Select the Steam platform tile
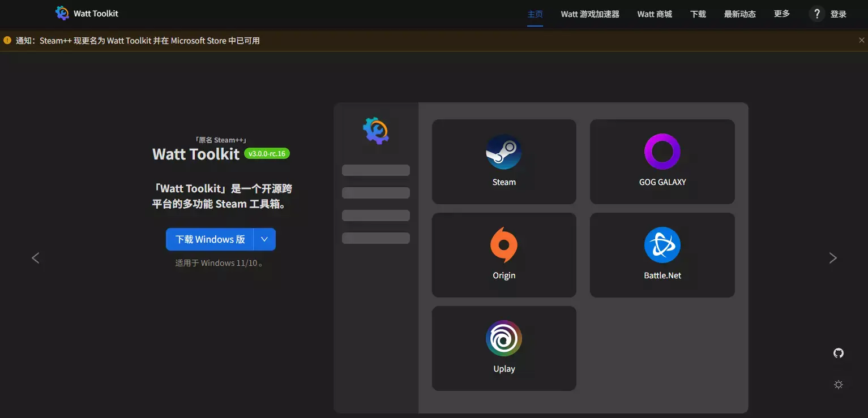This screenshot has height=418, width=868. [503, 161]
